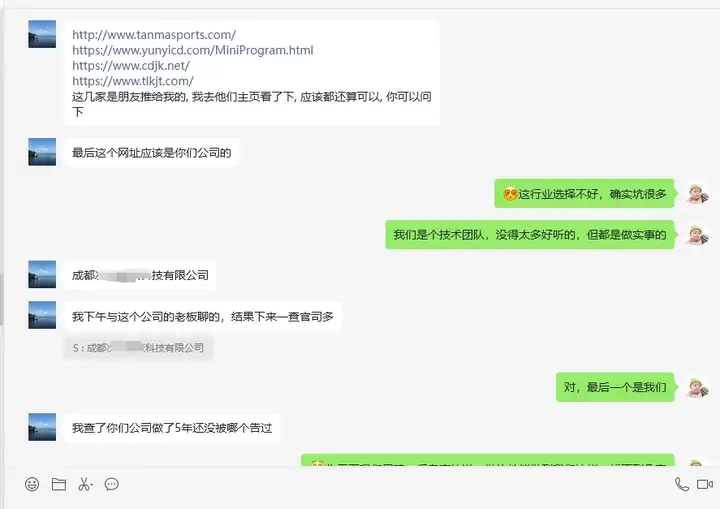Click the dropdown arrow beside scissors icon
The height and width of the screenshot is (509, 720).
click(92, 485)
